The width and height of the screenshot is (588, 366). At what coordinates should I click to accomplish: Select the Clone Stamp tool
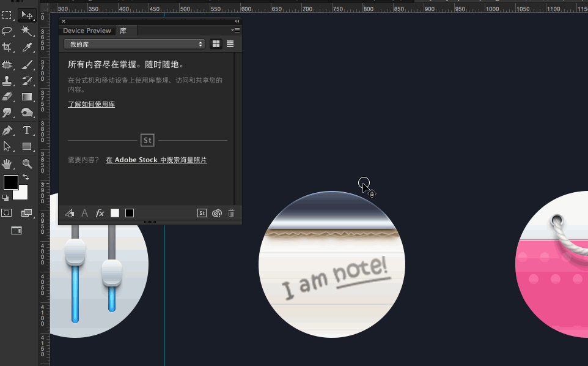pyautogui.click(x=7, y=80)
